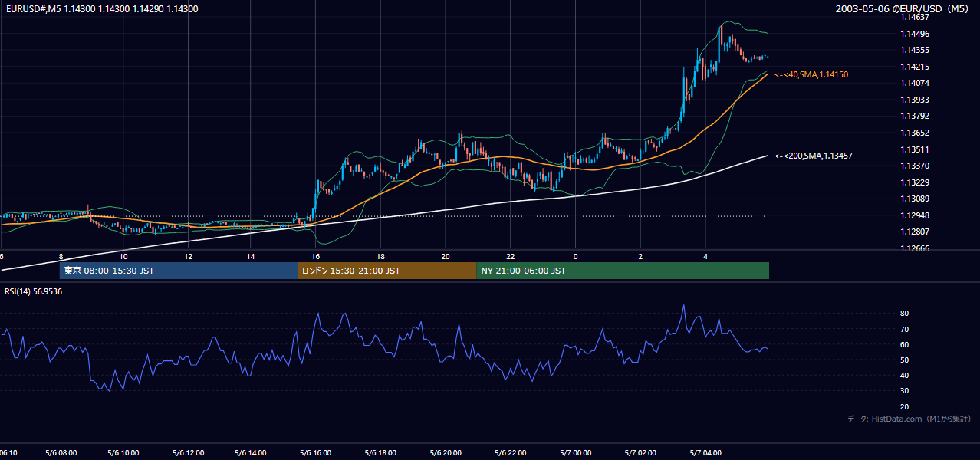Click price axis value 1.13792
The image size is (980, 460).
coord(916,116)
